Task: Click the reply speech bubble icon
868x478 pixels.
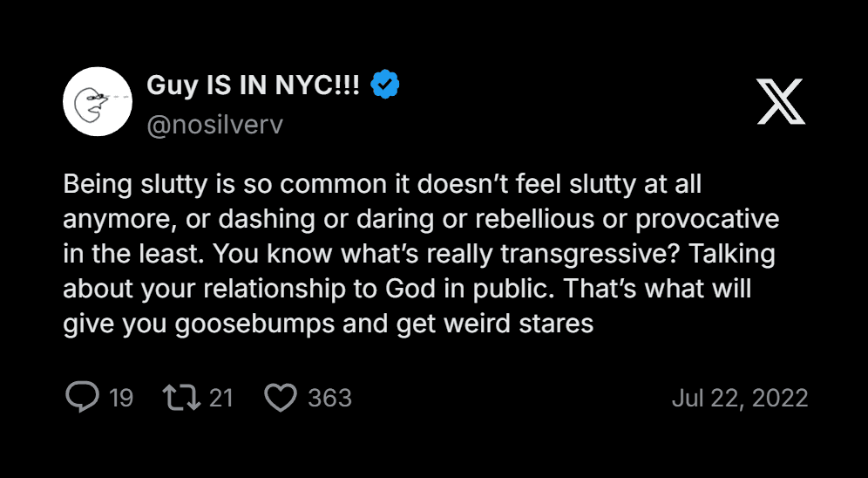Action: point(82,398)
